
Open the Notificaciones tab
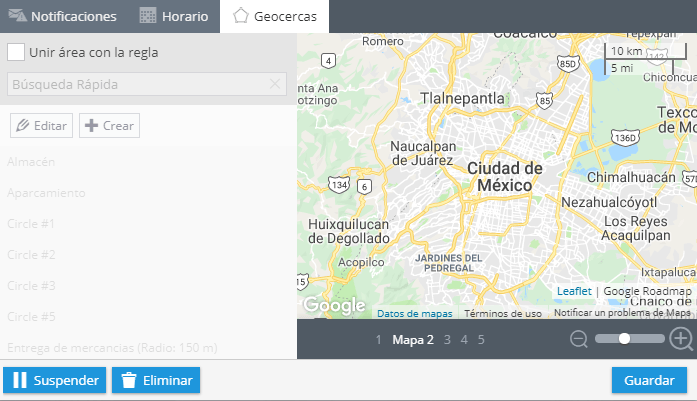pos(63,16)
